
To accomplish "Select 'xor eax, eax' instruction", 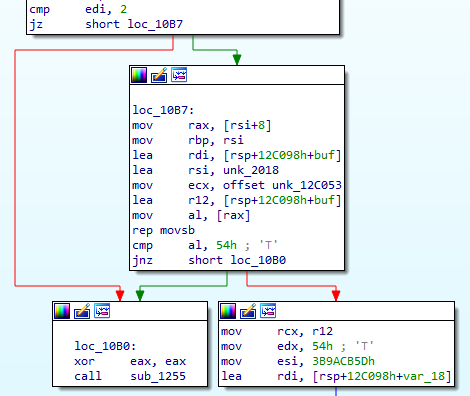I will tap(130, 361).
